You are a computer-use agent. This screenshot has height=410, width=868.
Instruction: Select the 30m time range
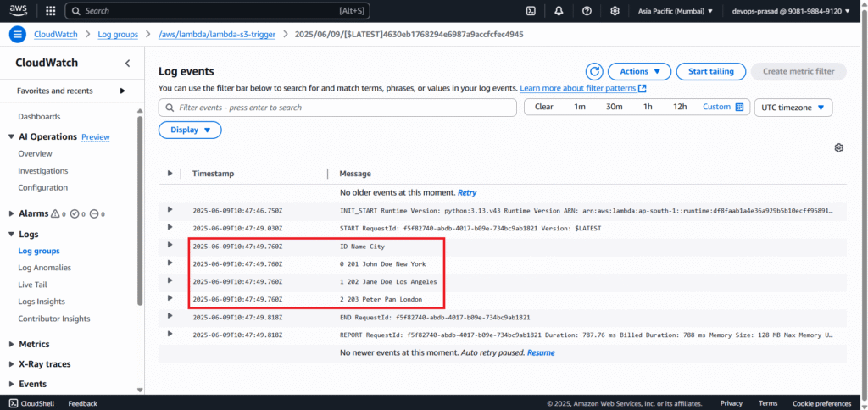coord(614,107)
